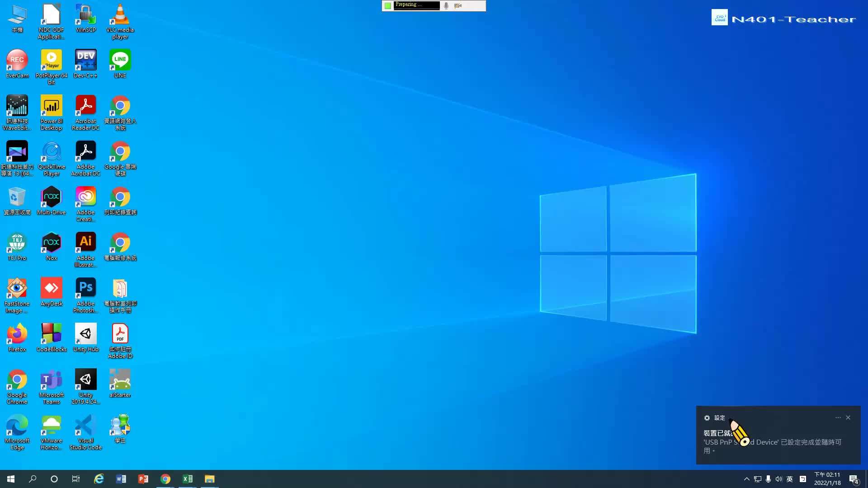Select Microsoft Teams desktop icon
Screen dimensions: 868x488
(x=52, y=386)
